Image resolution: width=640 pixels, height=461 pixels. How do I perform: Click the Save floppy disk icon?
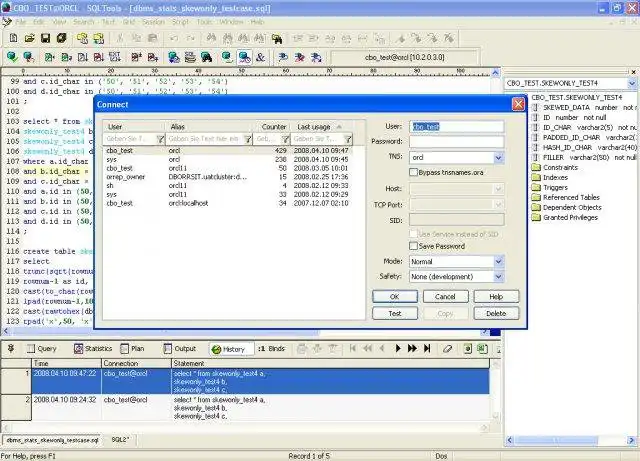(x=45, y=38)
